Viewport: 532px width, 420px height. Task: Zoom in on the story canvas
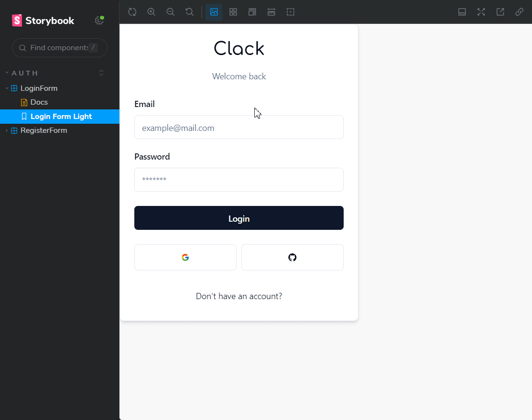point(152,12)
